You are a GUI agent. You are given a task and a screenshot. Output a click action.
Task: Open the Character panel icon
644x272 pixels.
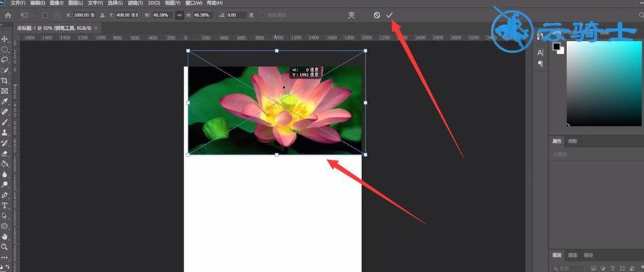coord(540,52)
